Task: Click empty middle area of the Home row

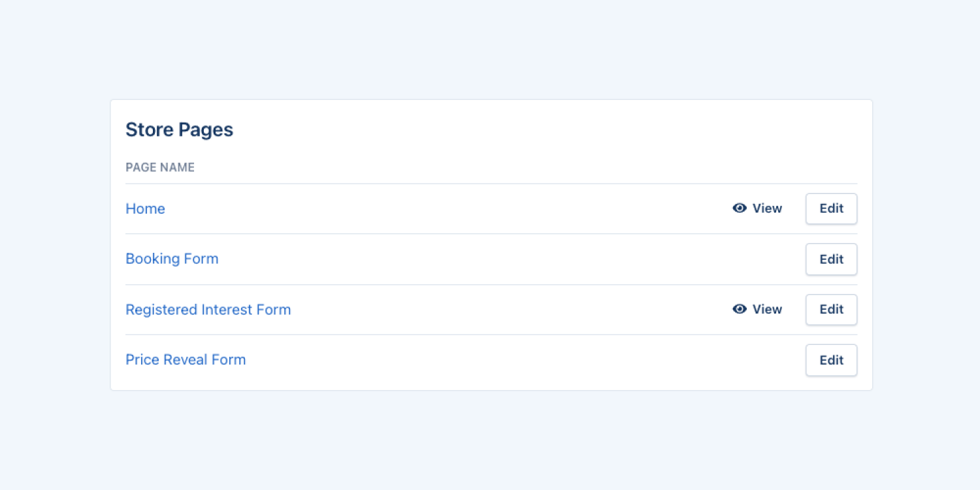Action: [444, 209]
